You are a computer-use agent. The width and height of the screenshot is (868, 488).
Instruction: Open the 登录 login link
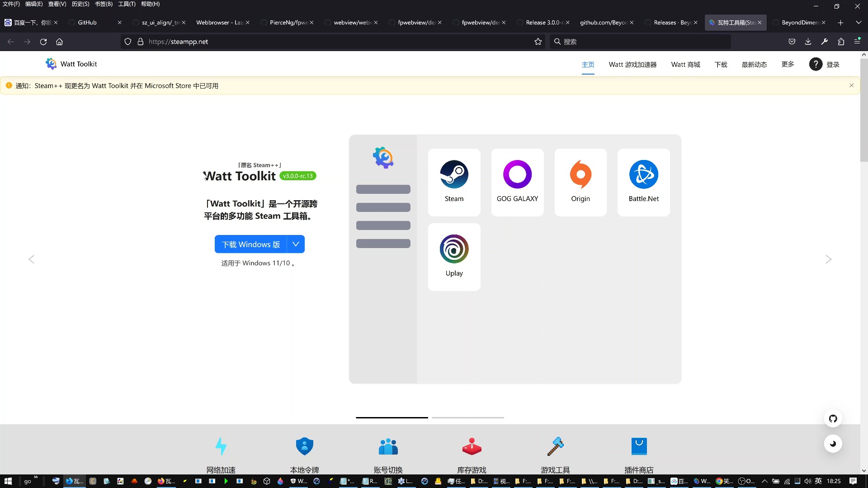833,64
